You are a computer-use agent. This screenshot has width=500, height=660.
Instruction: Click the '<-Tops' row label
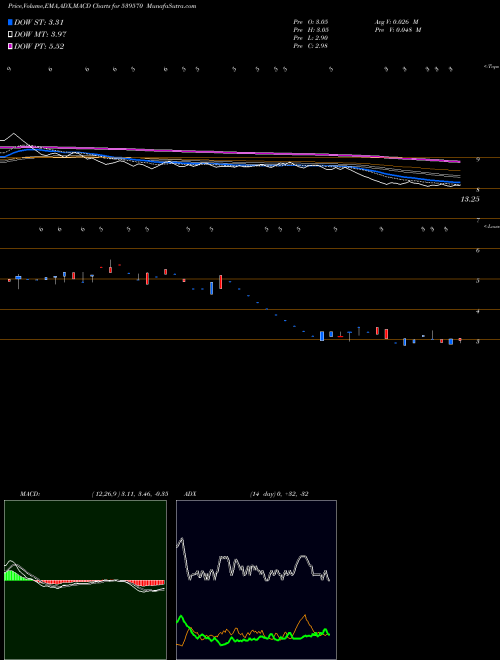tap(491, 67)
